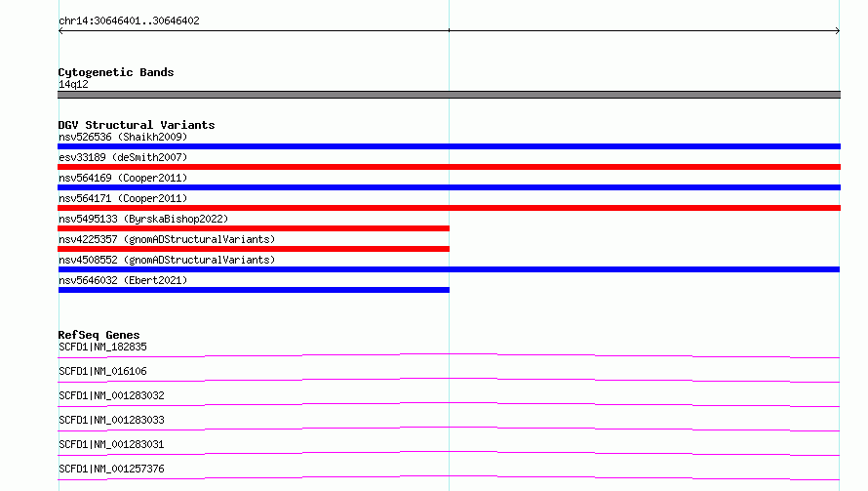
Task: Click the esv33189 (deSmith2007) label
Action: tap(123, 157)
